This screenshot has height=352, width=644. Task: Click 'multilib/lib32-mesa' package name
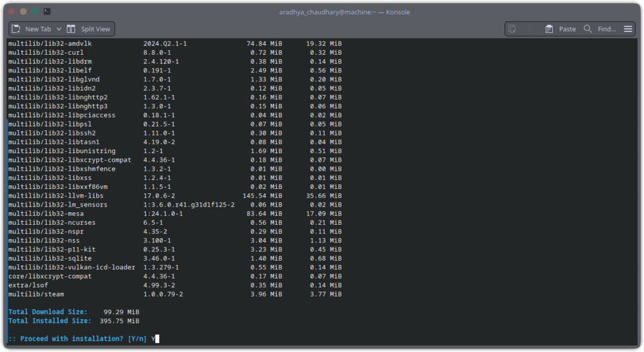(46, 214)
